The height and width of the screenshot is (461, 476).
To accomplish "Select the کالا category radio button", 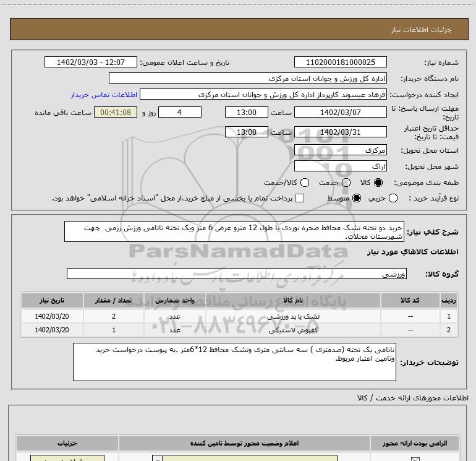I will 378,183.
